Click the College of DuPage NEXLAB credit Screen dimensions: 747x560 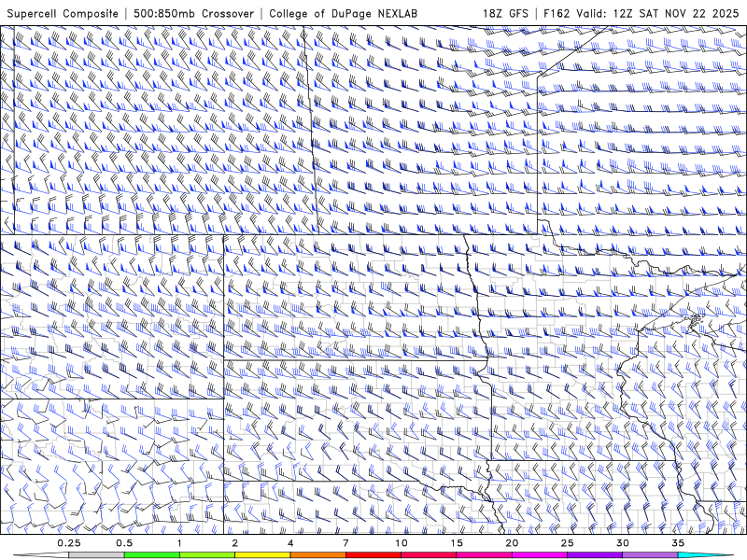(x=343, y=13)
